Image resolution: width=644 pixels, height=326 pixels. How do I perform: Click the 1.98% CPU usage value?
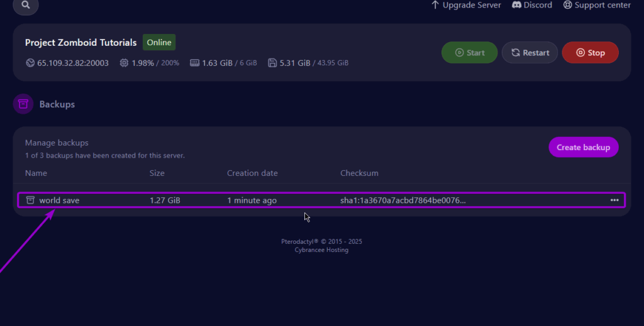pyautogui.click(x=143, y=63)
